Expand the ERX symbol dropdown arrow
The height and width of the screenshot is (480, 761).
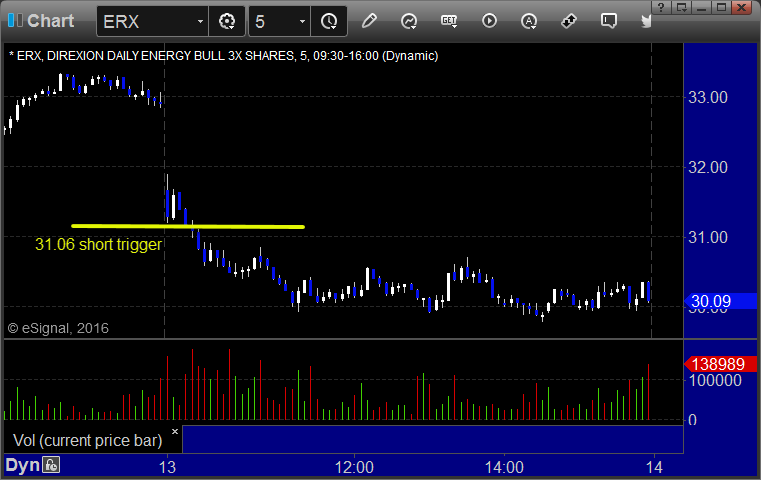[200, 21]
